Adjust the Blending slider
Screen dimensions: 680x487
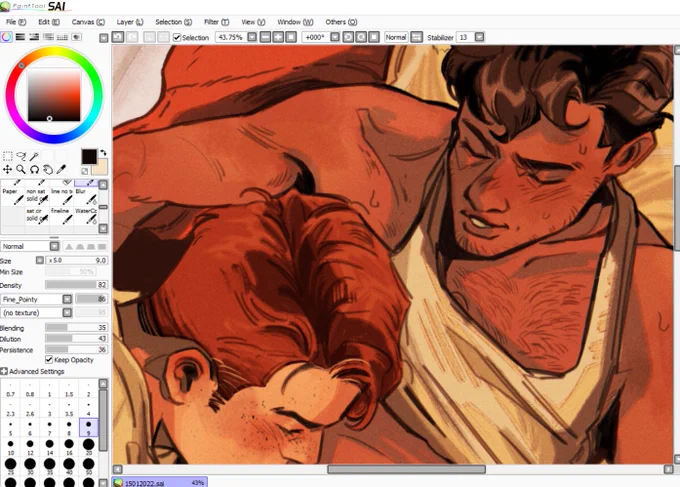point(76,327)
